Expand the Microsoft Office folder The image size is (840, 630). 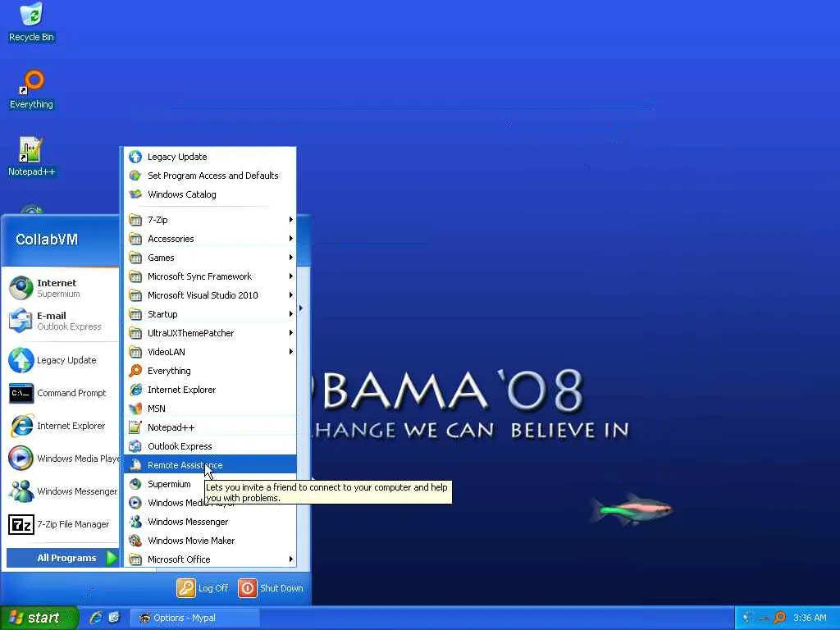(x=211, y=559)
